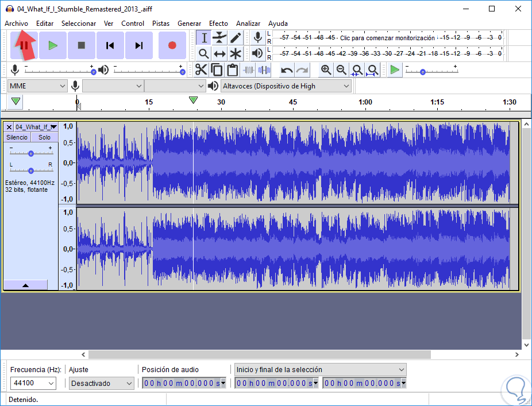
Task: Click the track gain slider
Action: (x=31, y=153)
